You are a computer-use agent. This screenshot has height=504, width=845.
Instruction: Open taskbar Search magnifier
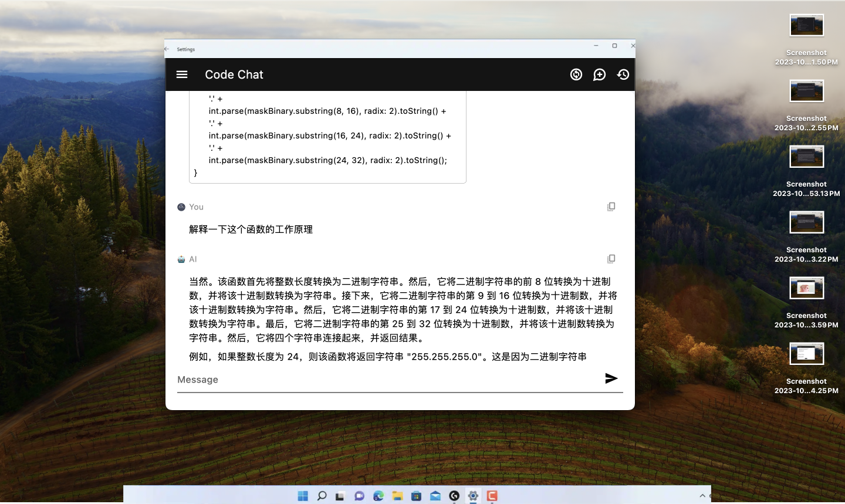pos(322,496)
